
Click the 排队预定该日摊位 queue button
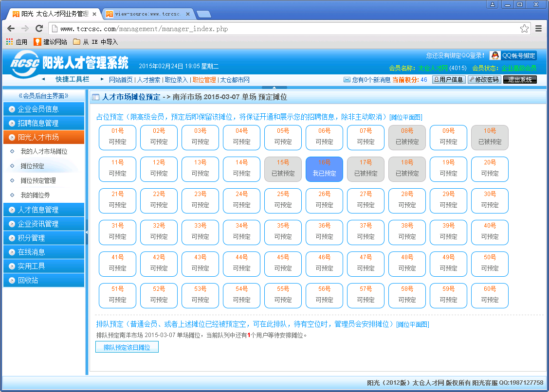click(x=127, y=347)
